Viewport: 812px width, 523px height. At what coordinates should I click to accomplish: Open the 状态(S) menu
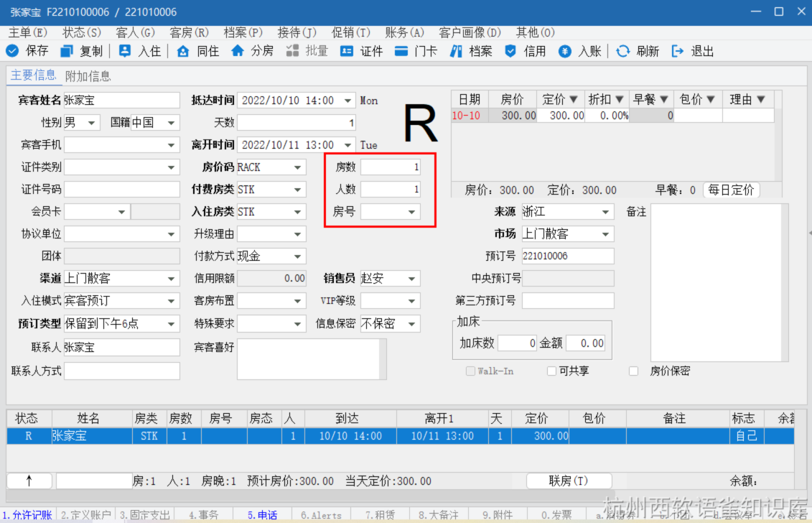pyautogui.click(x=82, y=32)
